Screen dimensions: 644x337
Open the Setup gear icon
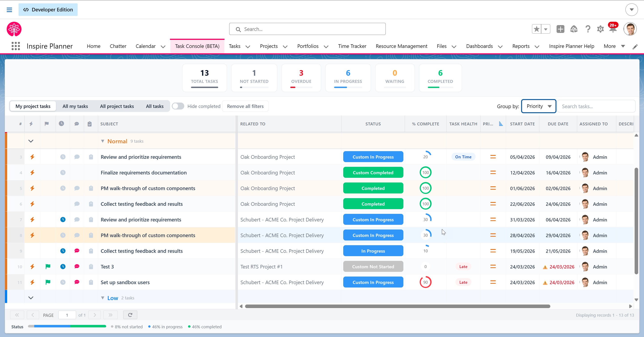(600, 29)
